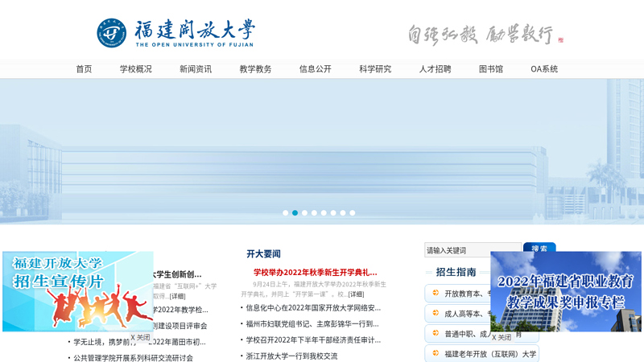The image size is (644, 362).
Task: Open the 开大要闻 section heading
Action: [x=263, y=254]
